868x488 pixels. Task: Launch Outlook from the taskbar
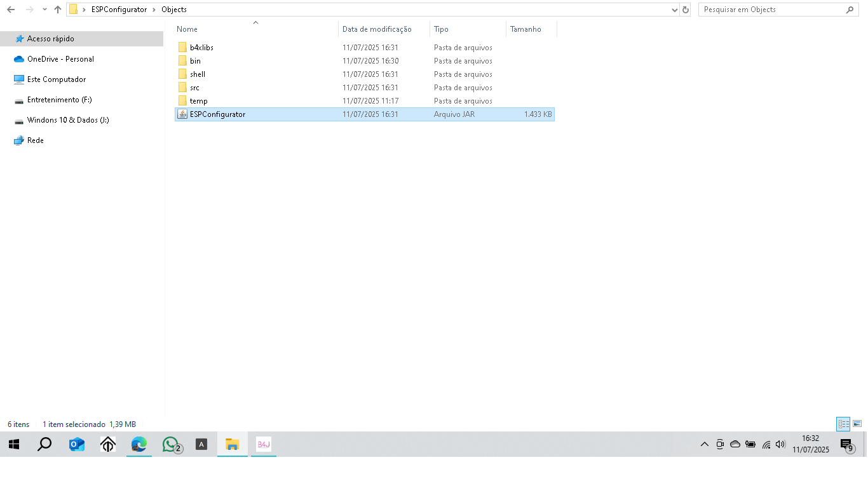(76, 444)
